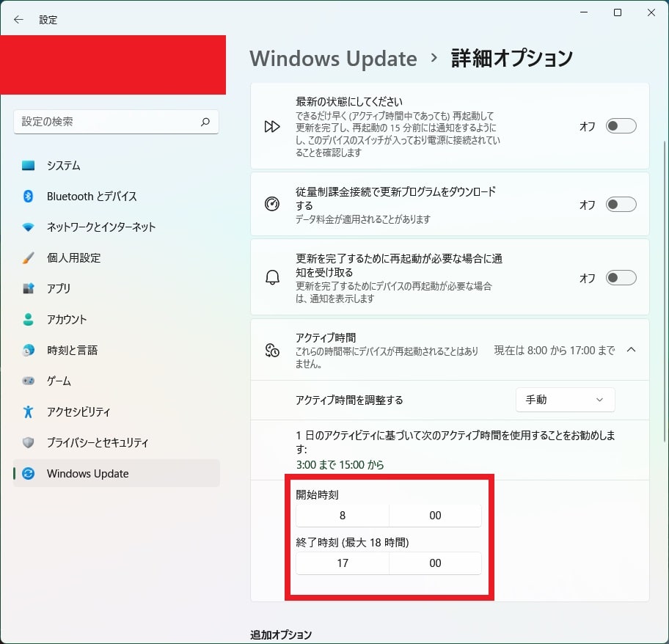Open プライバシーとセキュリティ page

117,443
